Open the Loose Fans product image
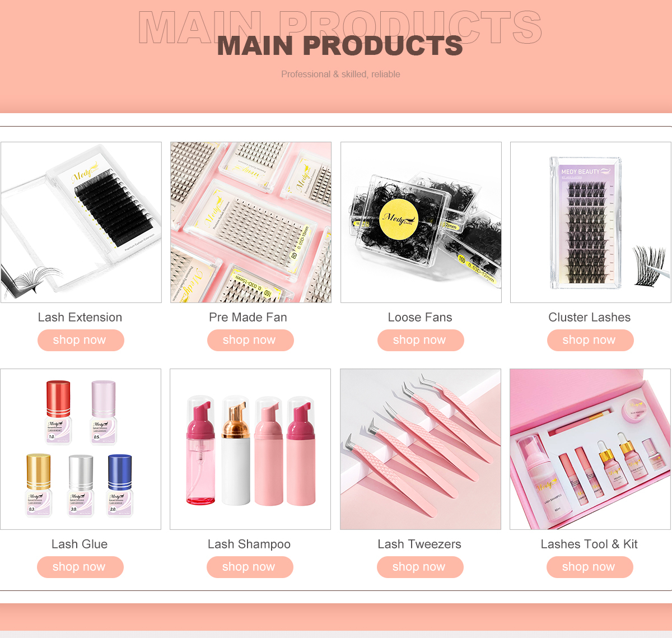The height and width of the screenshot is (638, 672). [421, 222]
